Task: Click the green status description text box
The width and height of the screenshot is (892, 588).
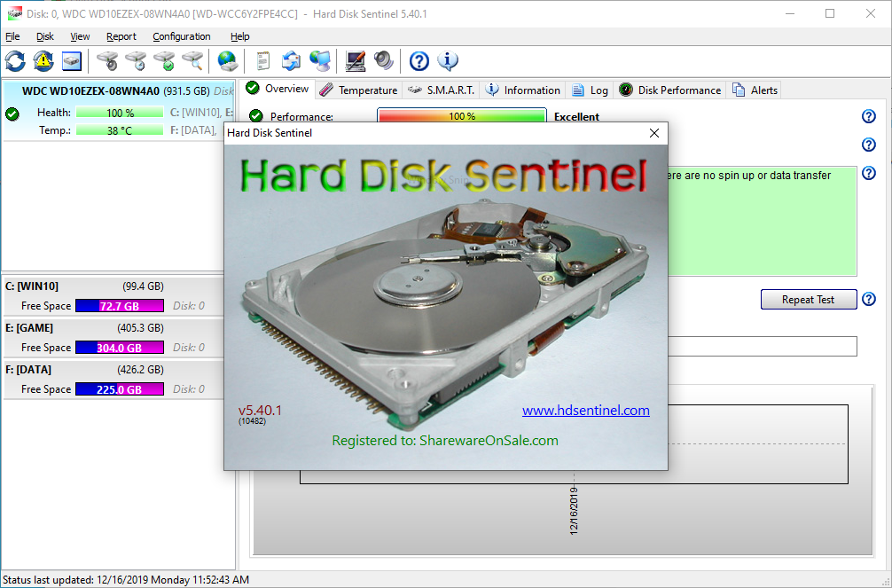Action: (763, 222)
